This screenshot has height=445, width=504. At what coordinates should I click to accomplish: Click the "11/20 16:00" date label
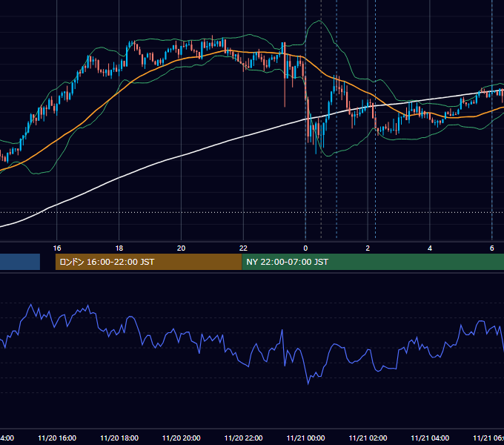pyautogui.click(x=57, y=438)
